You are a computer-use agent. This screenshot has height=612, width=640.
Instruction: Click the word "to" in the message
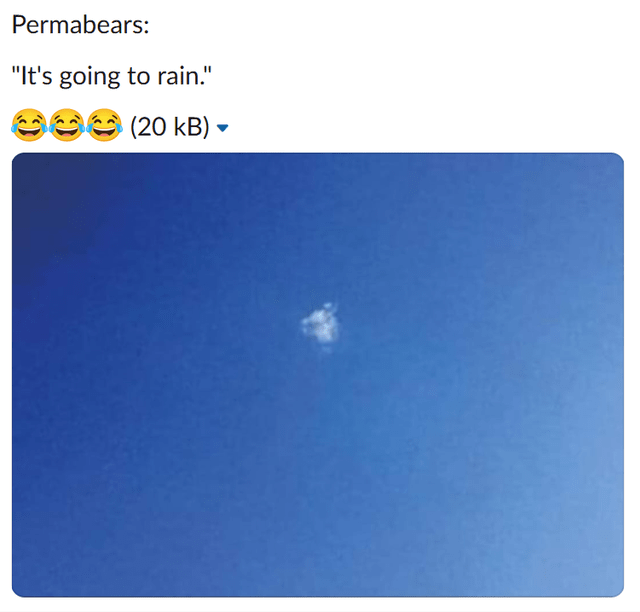point(139,77)
